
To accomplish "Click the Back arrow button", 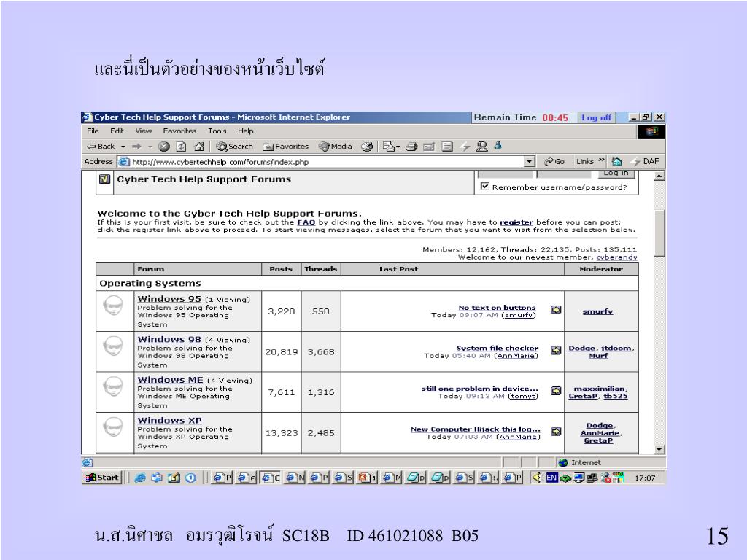I will (101, 147).
